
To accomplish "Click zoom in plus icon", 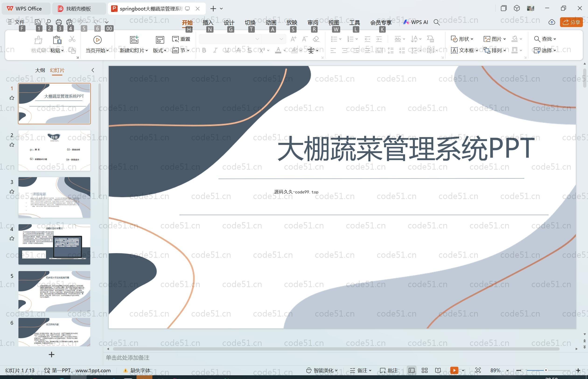I will point(578,370).
